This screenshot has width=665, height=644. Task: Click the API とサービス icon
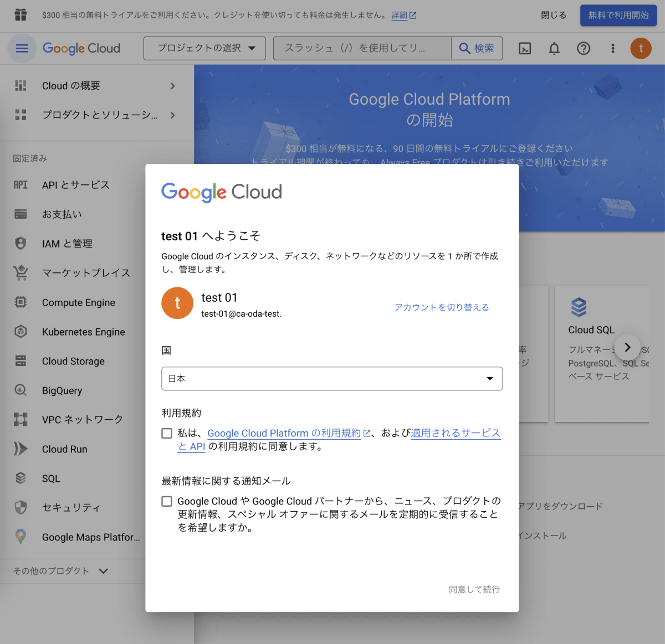pyautogui.click(x=21, y=185)
